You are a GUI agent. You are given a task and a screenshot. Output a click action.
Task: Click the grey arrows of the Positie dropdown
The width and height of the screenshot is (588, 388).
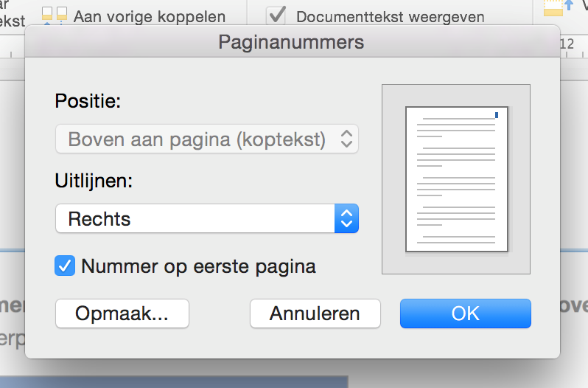click(346, 139)
